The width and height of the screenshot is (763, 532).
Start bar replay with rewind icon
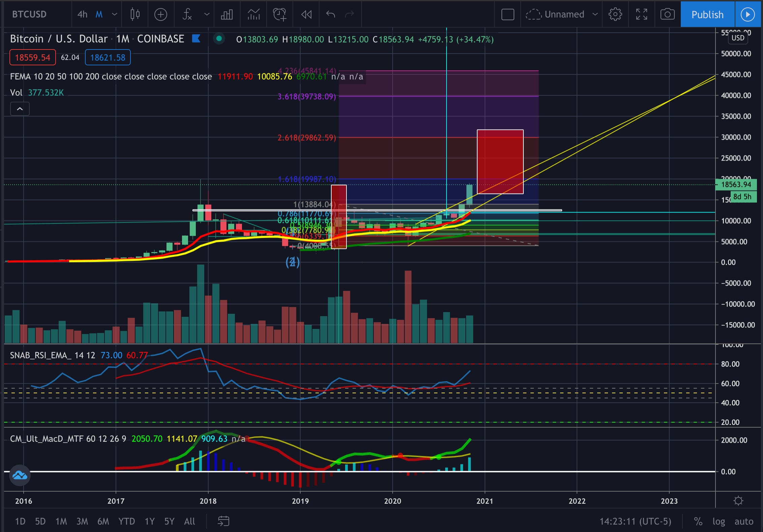[306, 14]
